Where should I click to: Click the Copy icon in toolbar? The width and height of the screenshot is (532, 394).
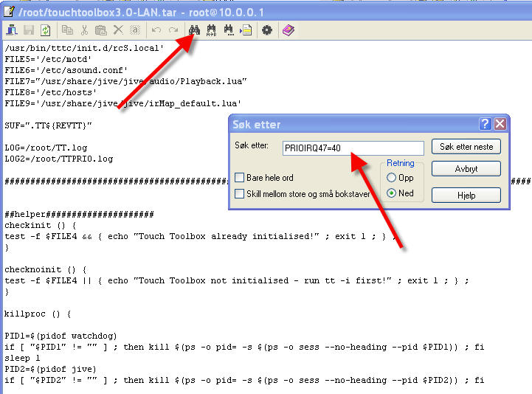point(67,30)
